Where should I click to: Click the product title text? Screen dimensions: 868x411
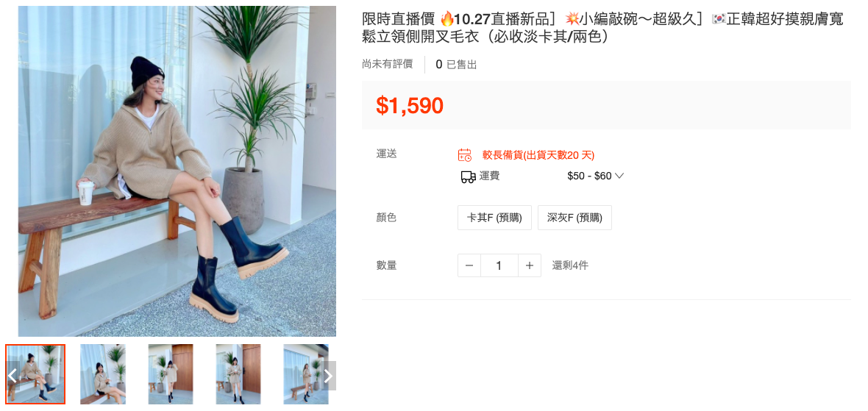(603, 28)
